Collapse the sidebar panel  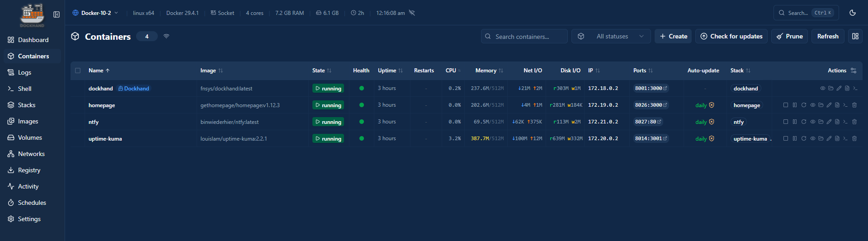57,14
